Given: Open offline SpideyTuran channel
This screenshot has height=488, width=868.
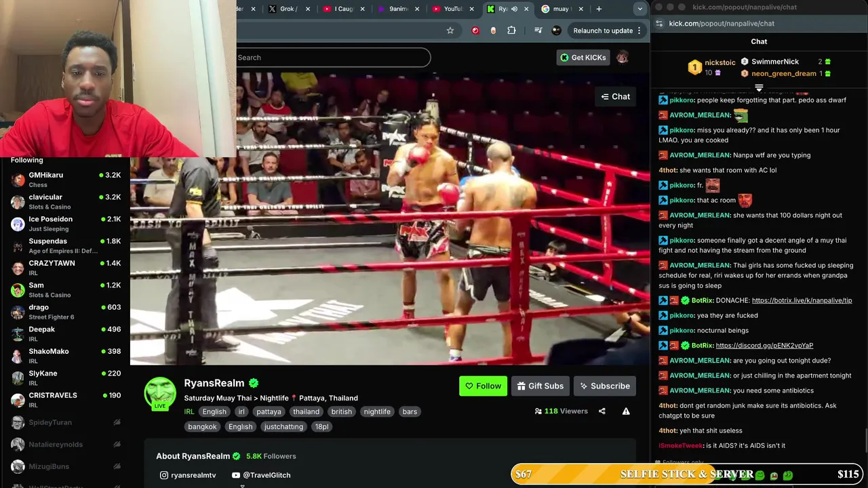Looking at the screenshot, I should 66,422.
